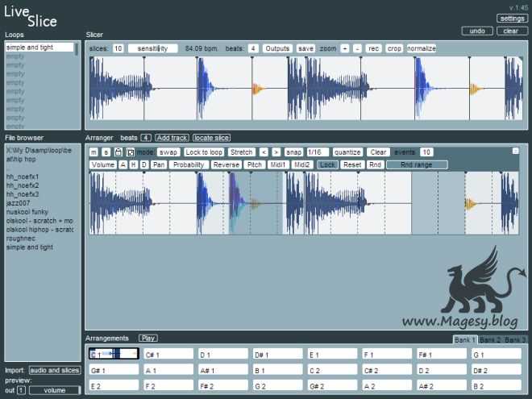
Task: Open the Import 'audio and slices' dropdown
Action: pyautogui.click(x=55, y=371)
